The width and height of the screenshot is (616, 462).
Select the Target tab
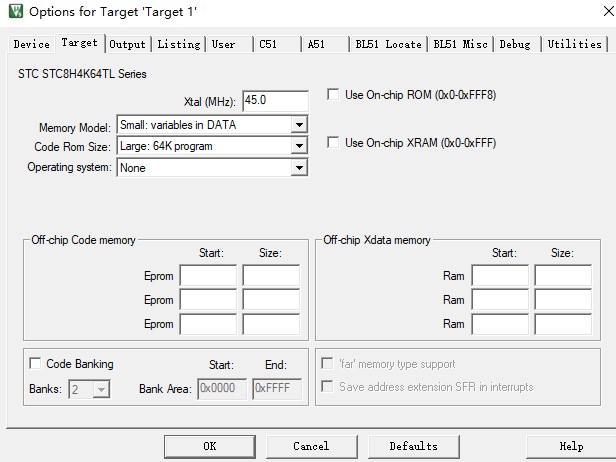point(79,43)
